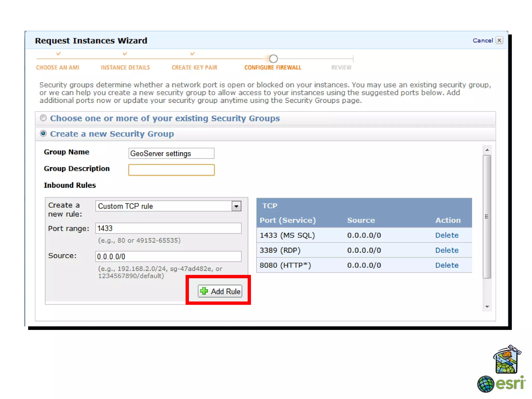Screen dimensions: 532x399
Task: Click the vertical scrollbar thumb
Action: click(x=487, y=216)
